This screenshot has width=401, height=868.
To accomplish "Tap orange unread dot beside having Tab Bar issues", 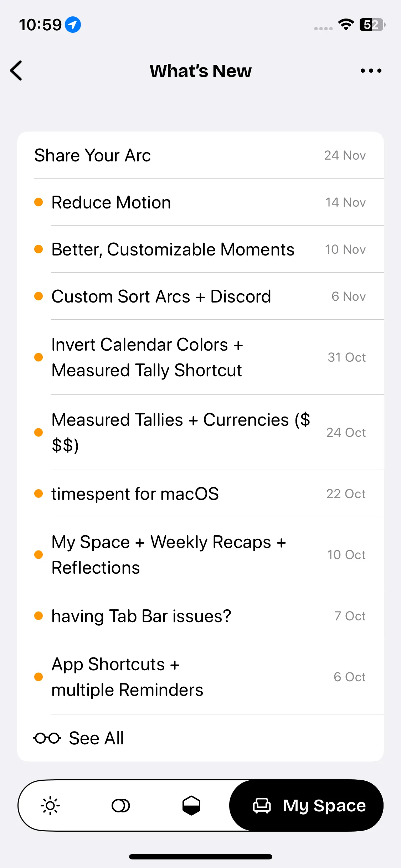I will point(38,616).
